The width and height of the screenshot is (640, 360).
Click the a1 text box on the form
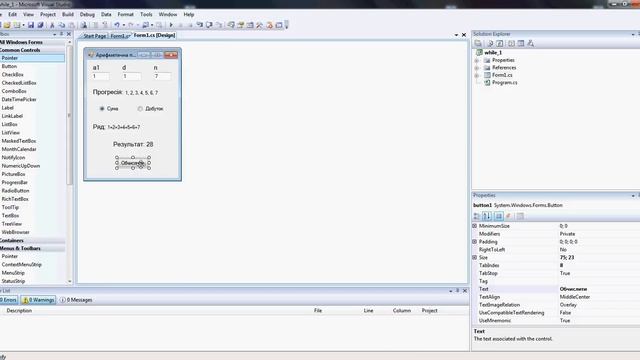[100, 76]
